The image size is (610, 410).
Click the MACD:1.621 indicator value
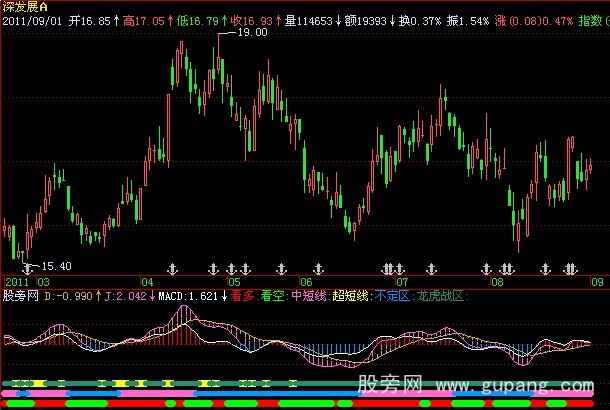[188, 296]
